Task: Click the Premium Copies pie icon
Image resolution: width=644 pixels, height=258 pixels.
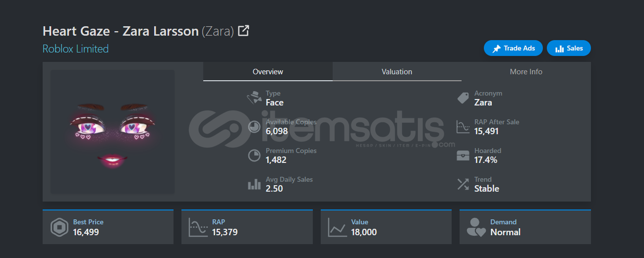Action: pyautogui.click(x=254, y=155)
